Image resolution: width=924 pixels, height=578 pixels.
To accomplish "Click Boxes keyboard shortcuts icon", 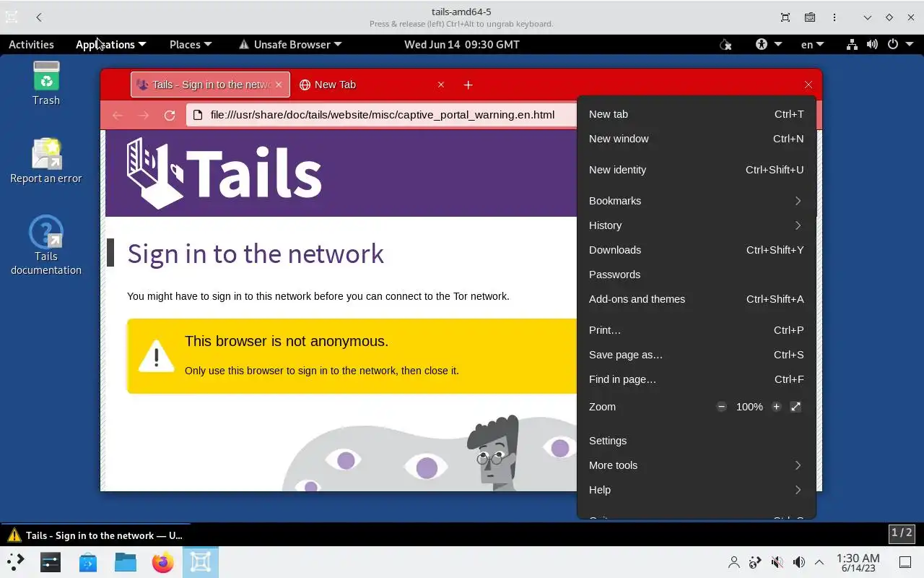I will (810, 17).
